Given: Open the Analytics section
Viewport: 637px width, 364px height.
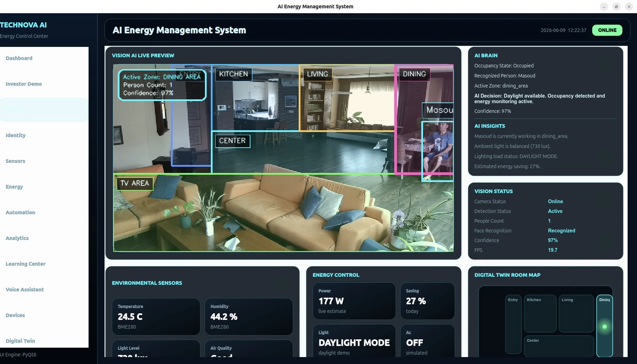Looking at the screenshot, I should tap(44, 238).
